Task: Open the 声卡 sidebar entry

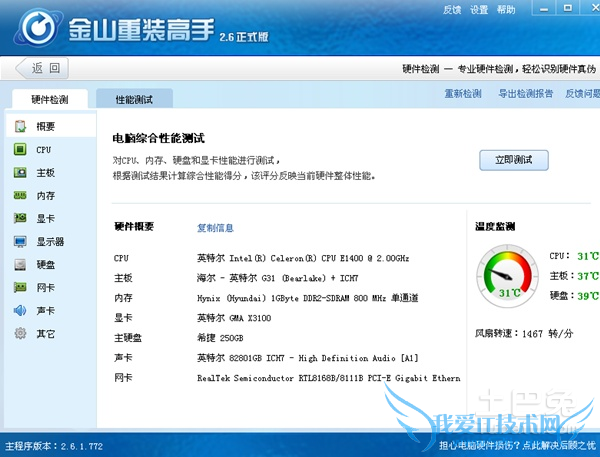Action: [51, 310]
